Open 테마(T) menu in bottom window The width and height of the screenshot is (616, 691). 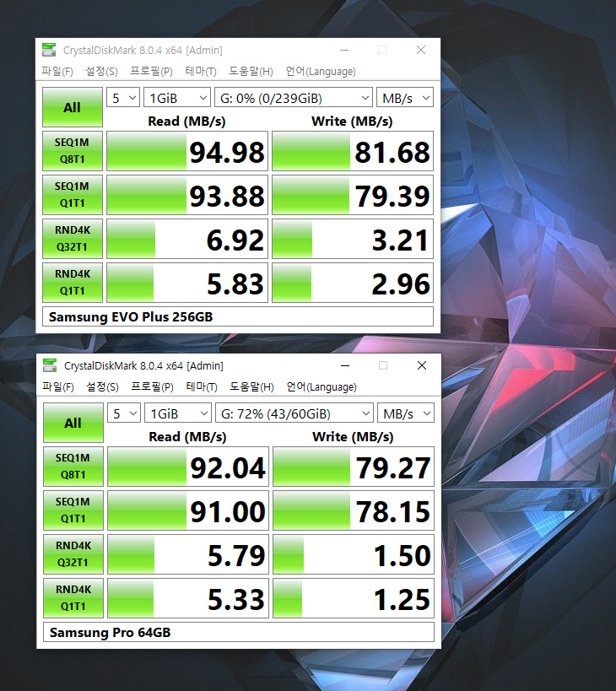[x=202, y=387]
